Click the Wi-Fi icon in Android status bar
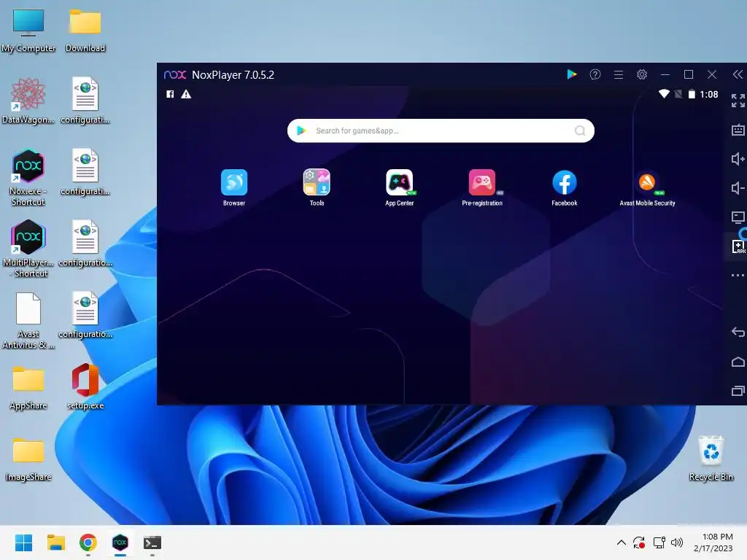The image size is (747, 560). (x=664, y=94)
